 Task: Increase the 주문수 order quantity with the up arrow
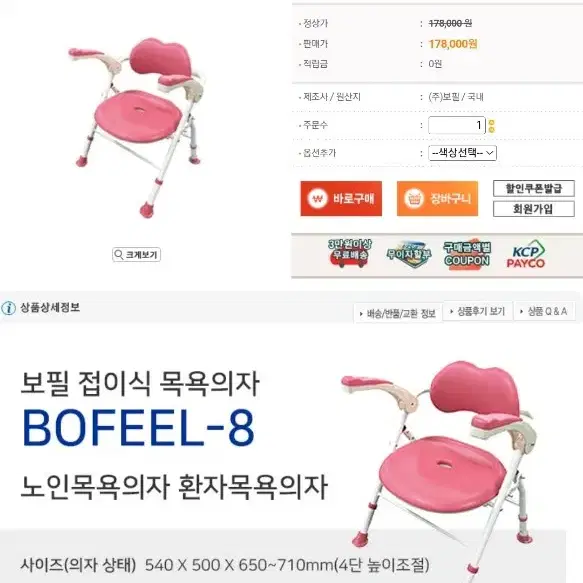(492, 122)
